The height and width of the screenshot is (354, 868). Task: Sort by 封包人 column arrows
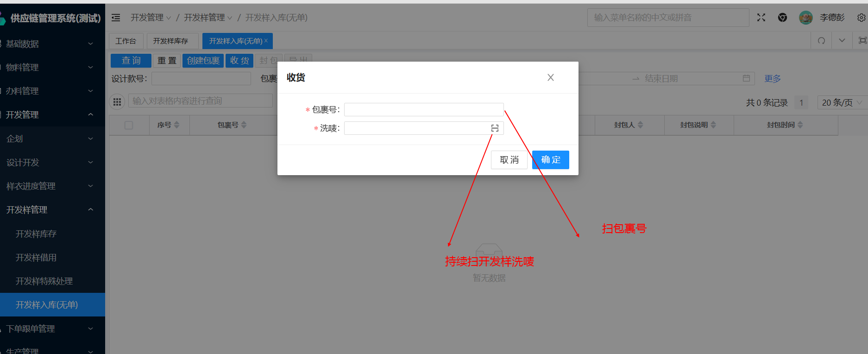point(641,125)
